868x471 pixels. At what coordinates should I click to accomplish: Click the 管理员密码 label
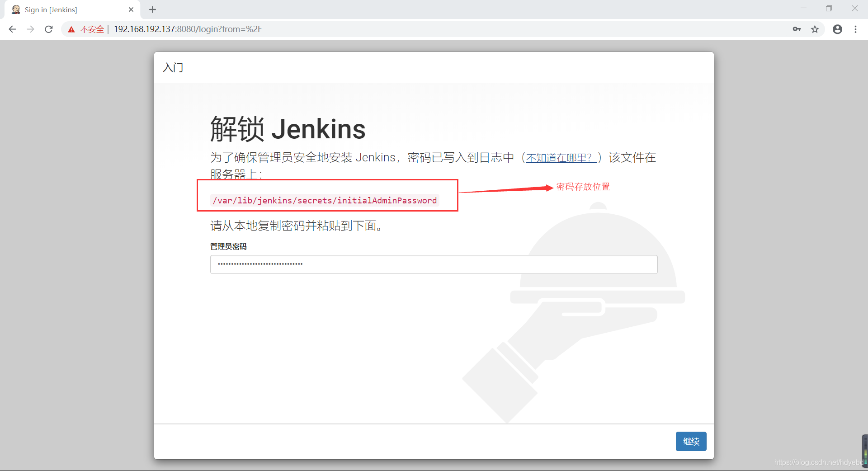click(228, 246)
